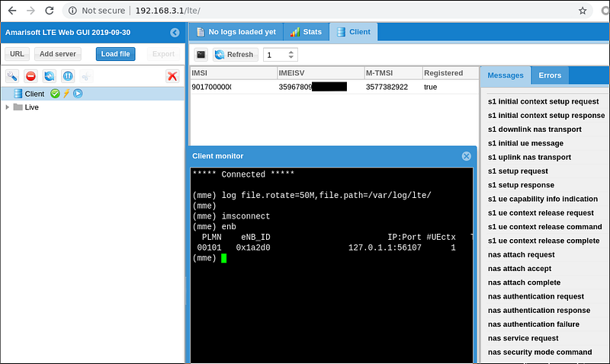Click the M-TMSI value 3577382922
The width and height of the screenshot is (610, 364).
click(x=387, y=87)
